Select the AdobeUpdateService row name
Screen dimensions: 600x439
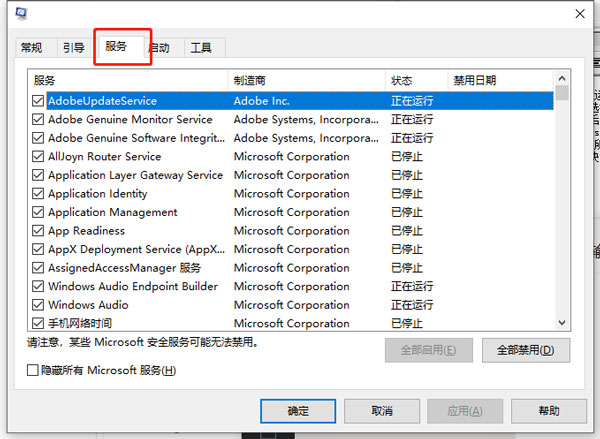[103, 101]
